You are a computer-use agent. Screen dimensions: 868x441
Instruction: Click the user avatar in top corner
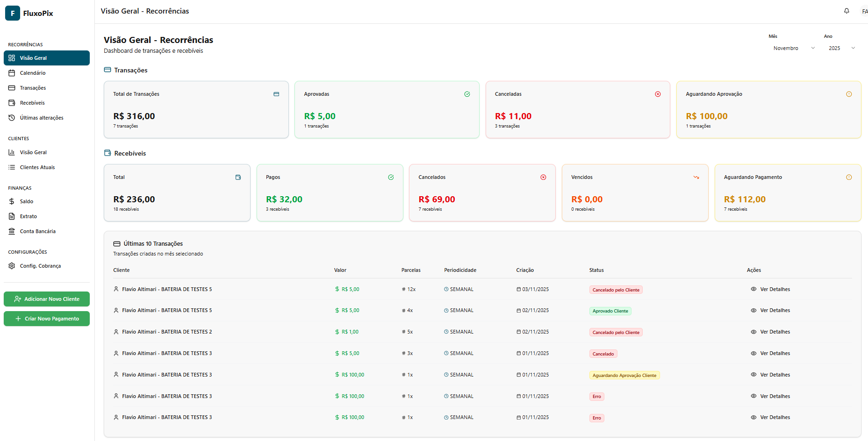point(864,11)
